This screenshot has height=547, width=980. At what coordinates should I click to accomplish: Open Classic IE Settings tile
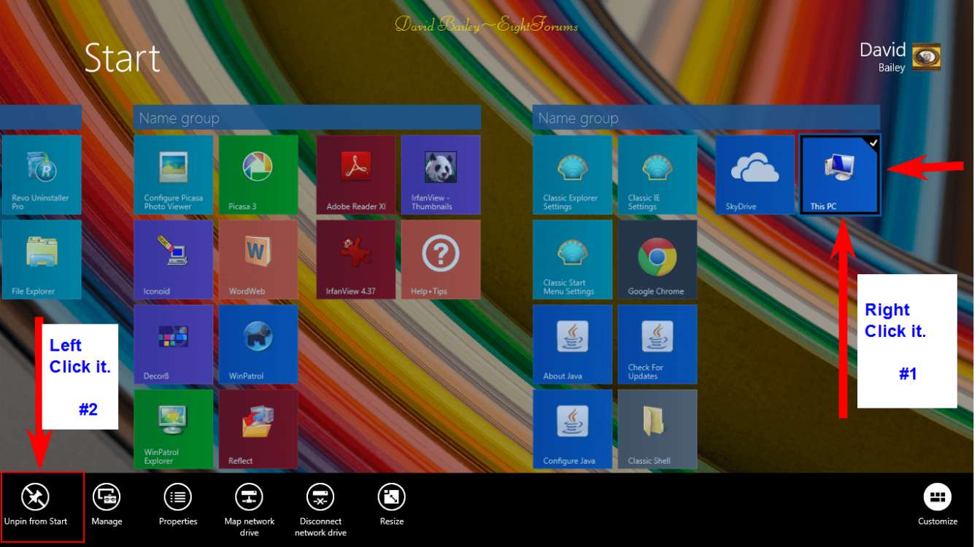click(657, 174)
